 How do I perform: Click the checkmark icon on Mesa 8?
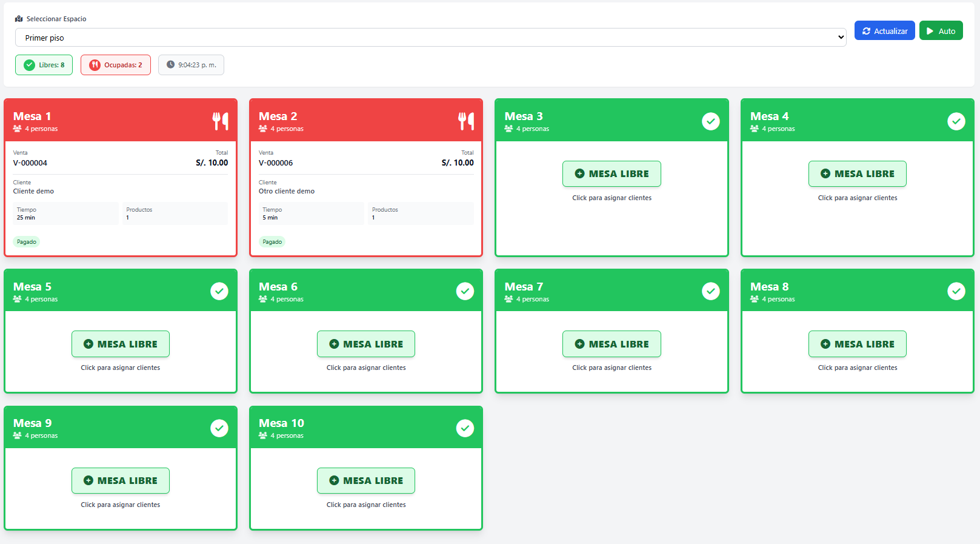tap(956, 291)
